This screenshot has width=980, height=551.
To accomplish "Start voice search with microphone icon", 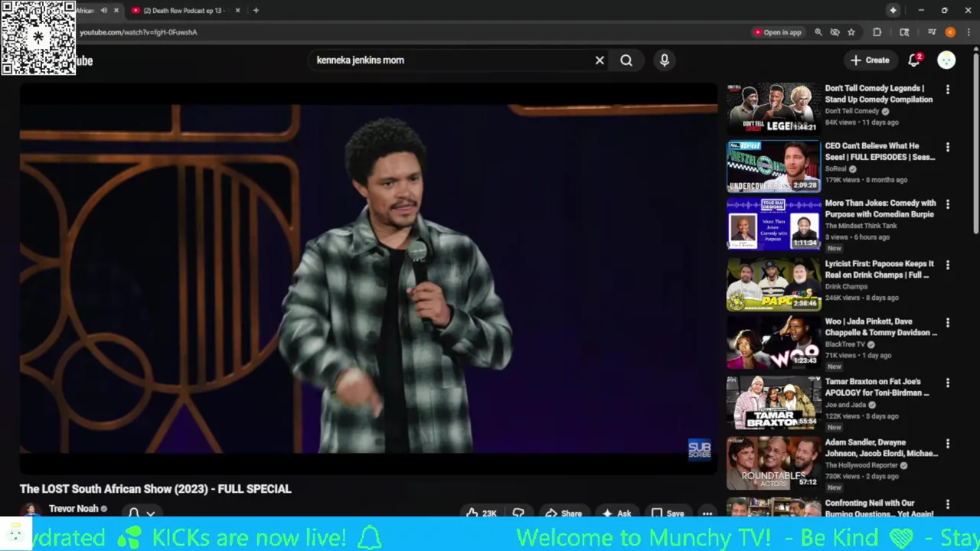I will point(665,60).
